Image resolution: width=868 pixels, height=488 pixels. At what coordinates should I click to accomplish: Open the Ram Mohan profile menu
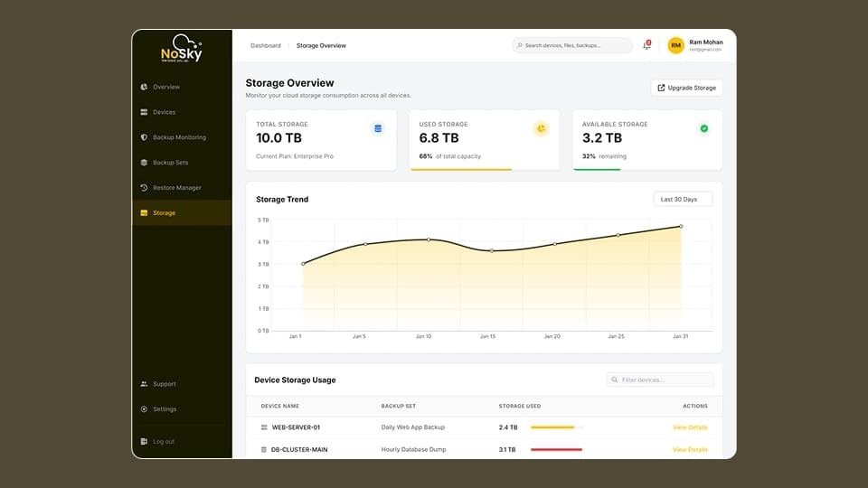click(705, 45)
